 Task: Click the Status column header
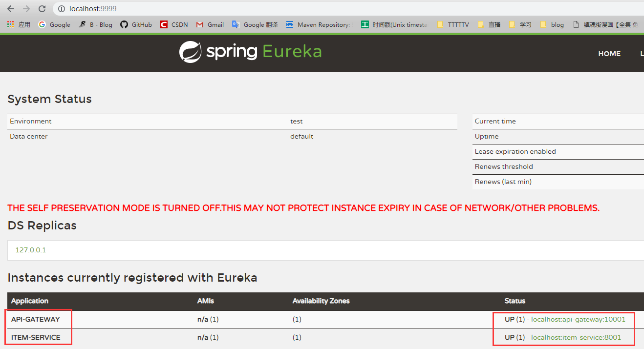pyautogui.click(x=515, y=301)
